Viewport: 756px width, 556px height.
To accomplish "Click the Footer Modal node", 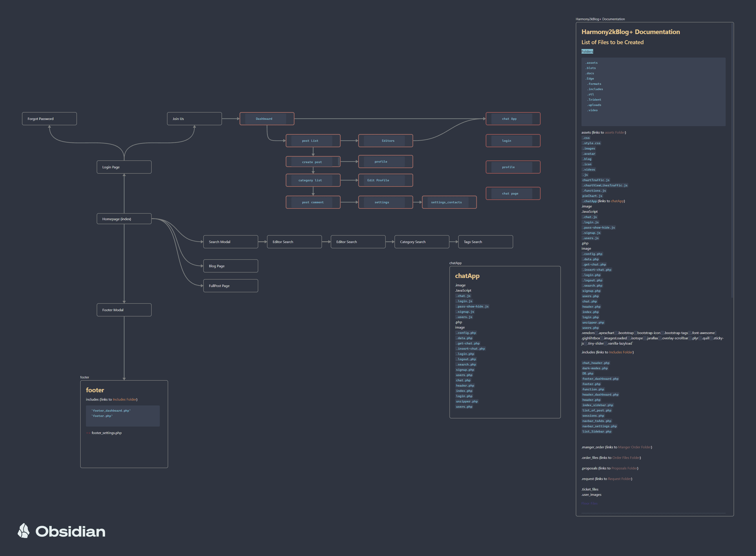I will 124,310.
